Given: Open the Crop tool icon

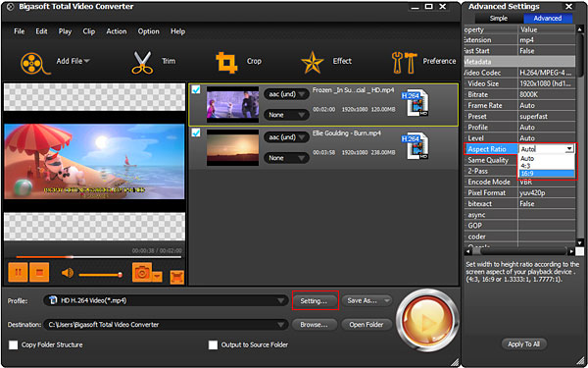Looking at the screenshot, I should point(226,63).
